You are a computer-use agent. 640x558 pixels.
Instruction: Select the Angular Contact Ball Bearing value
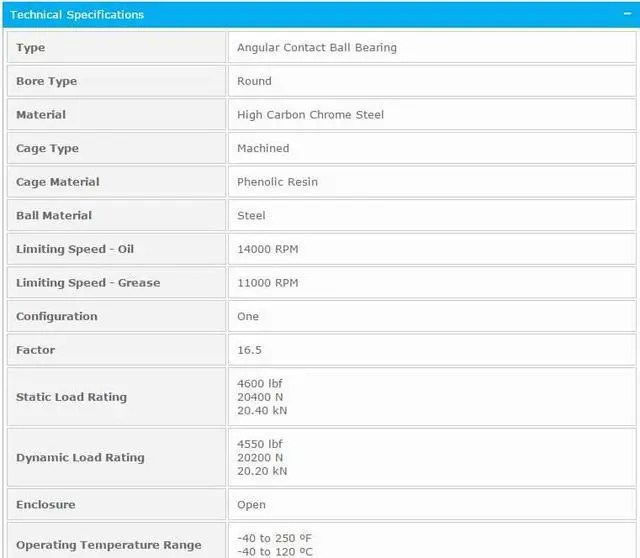tap(317, 47)
